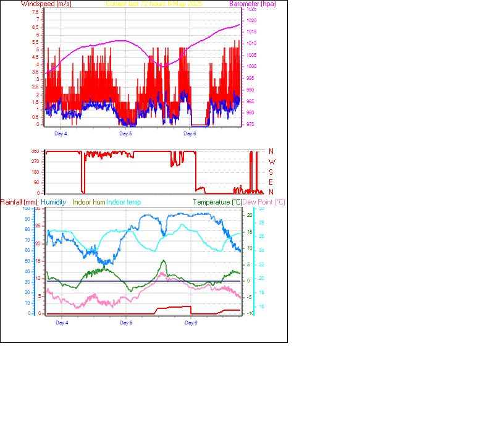Screen dimensions: 504x422
Task: Click the '180' wind direction axis value
Action: click(x=35, y=172)
